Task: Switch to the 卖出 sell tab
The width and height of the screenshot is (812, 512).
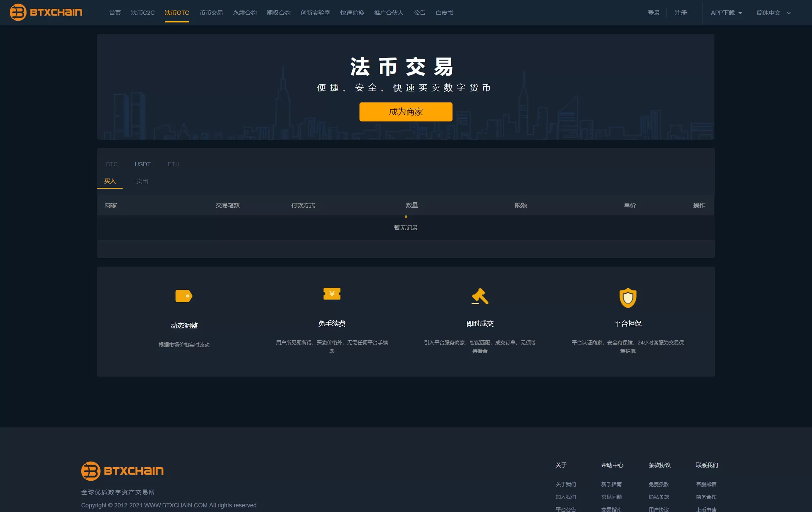Action: (142, 181)
